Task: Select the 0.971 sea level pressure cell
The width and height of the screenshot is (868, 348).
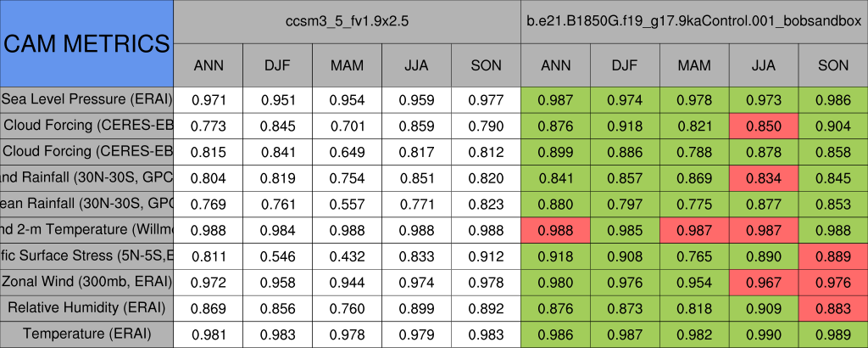Action: pyautogui.click(x=209, y=99)
